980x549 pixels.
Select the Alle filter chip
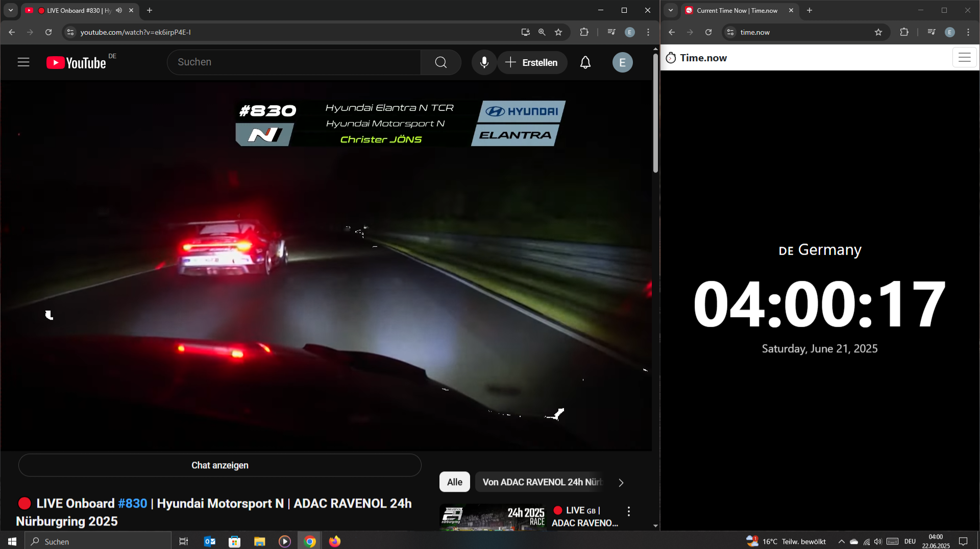[x=454, y=482]
